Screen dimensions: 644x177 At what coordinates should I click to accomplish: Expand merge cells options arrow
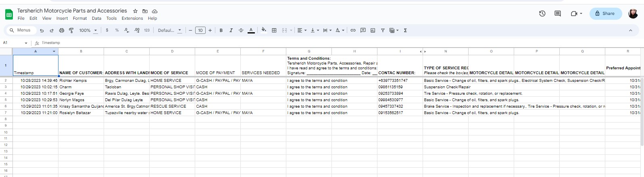[x=291, y=30]
